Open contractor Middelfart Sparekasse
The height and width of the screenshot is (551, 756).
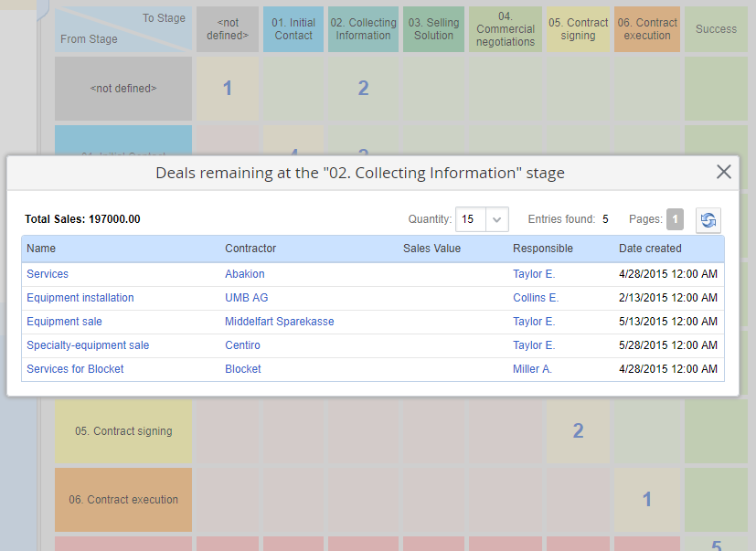280,322
